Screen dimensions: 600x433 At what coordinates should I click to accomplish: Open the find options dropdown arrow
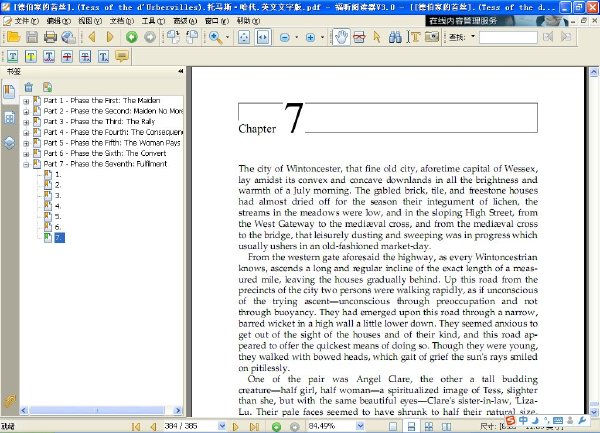473,37
